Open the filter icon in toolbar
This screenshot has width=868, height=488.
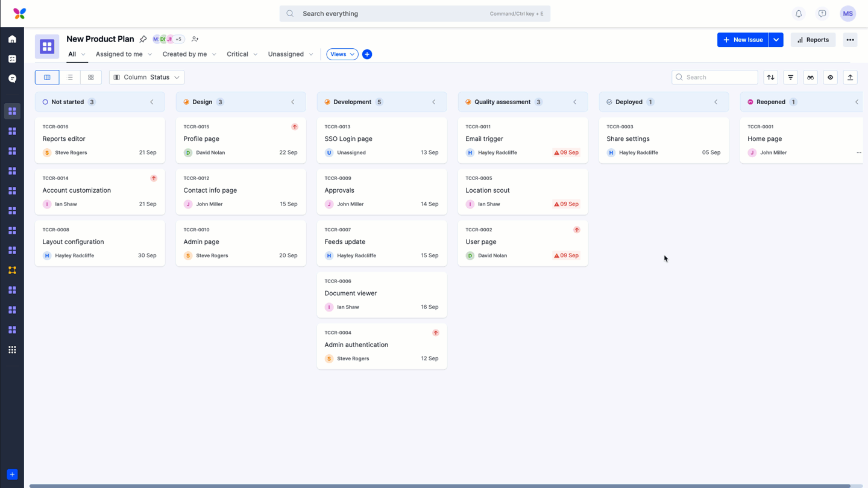[790, 77]
